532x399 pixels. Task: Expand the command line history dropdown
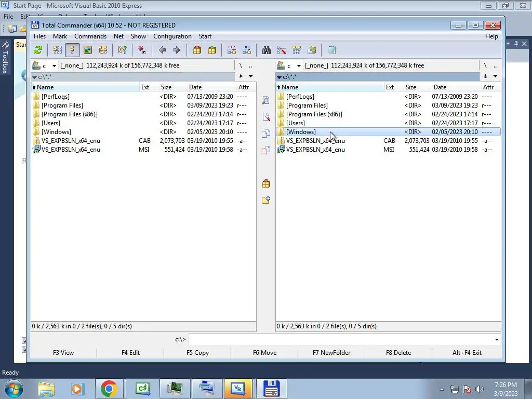[x=497, y=339]
